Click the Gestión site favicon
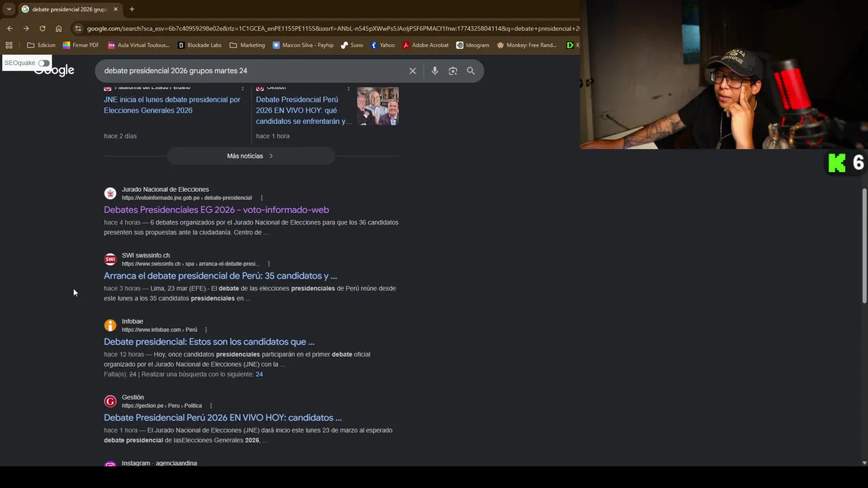868x488 pixels. coord(110,401)
